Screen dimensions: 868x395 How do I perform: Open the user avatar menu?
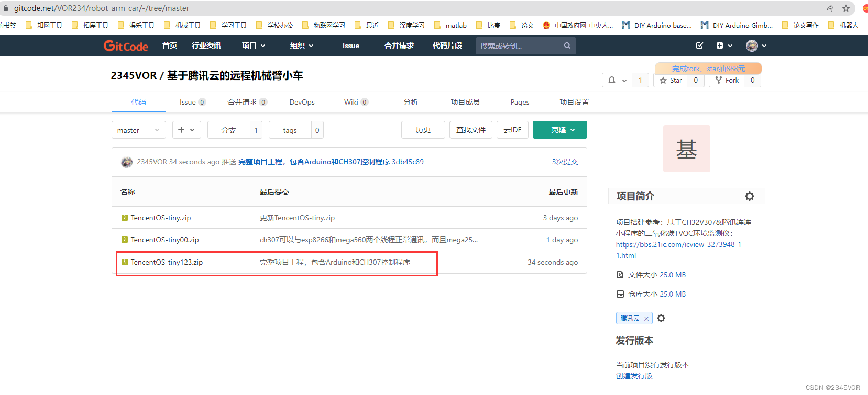pyautogui.click(x=756, y=46)
